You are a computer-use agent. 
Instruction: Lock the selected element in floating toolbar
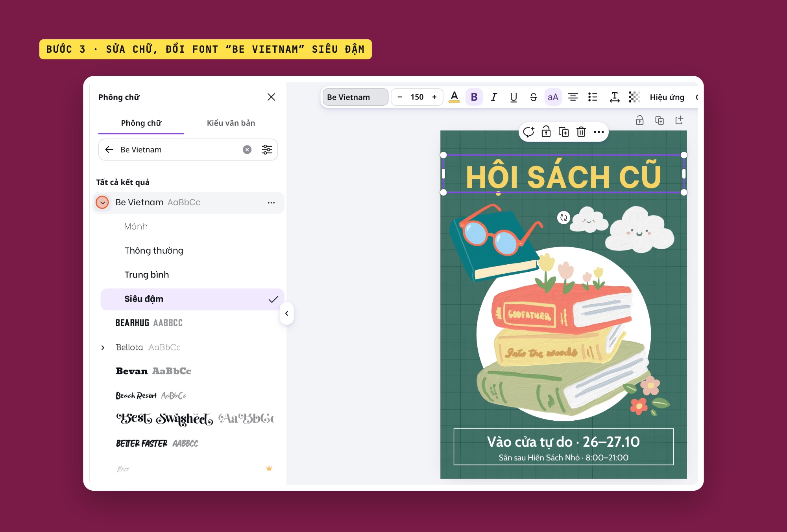click(x=546, y=132)
